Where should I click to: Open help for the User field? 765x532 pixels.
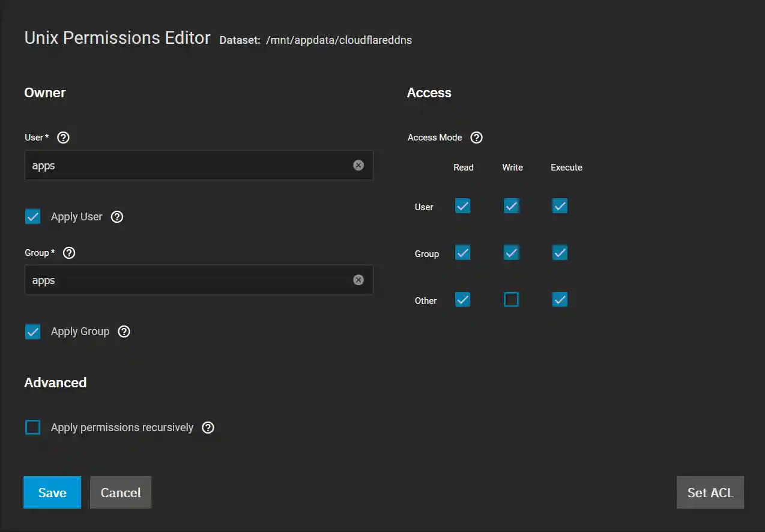(63, 137)
